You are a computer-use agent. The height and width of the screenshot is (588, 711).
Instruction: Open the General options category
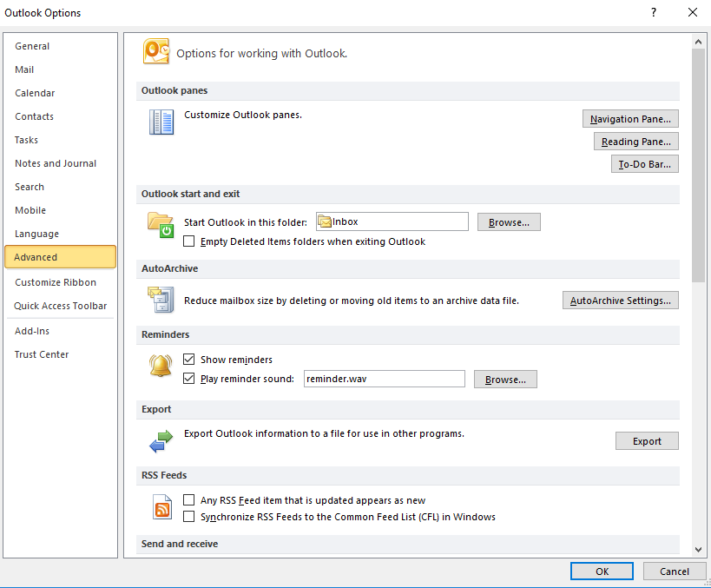[x=60, y=46]
